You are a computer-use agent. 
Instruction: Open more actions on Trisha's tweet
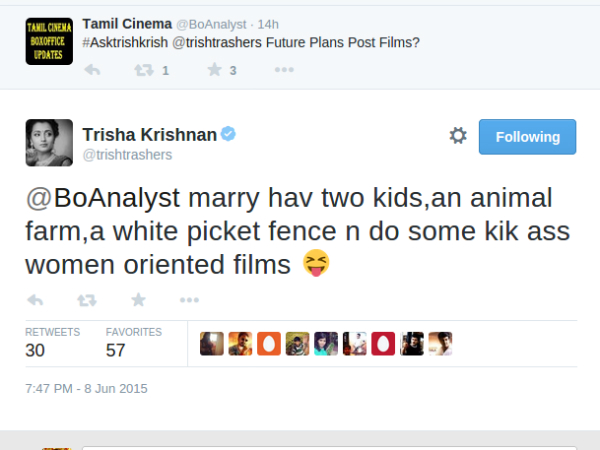pyautogui.click(x=189, y=299)
